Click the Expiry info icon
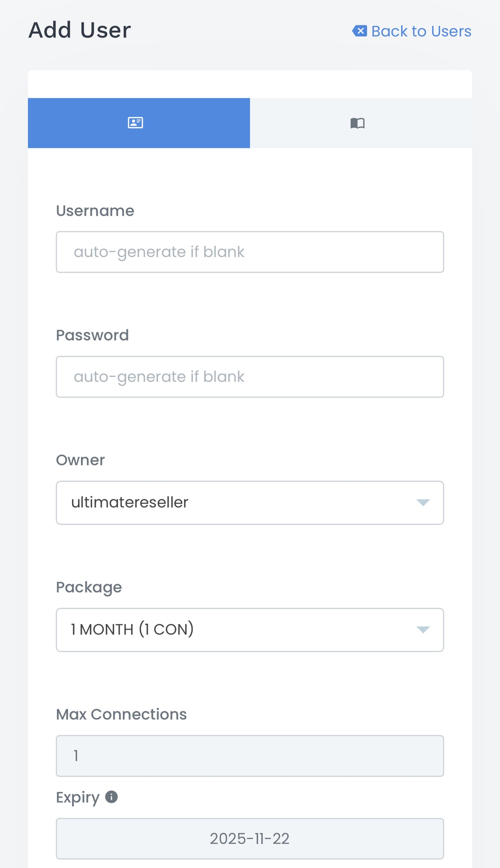The height and width of the screenshot is (868, 500). click(111, 797)
